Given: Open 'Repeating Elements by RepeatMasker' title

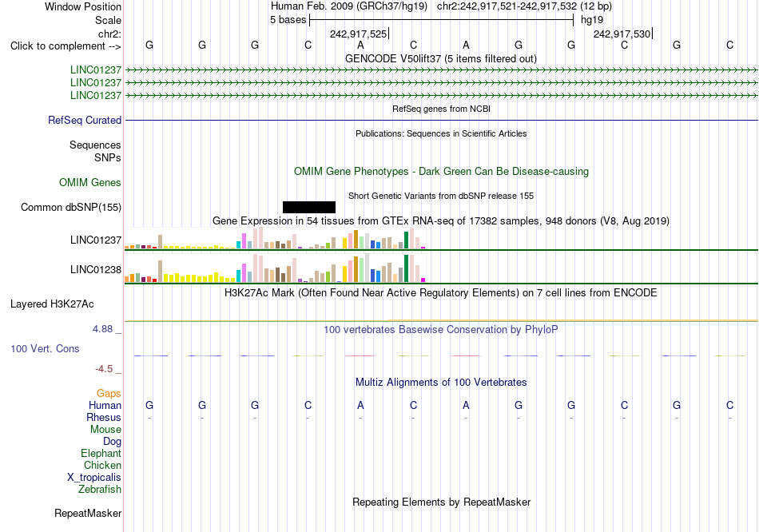Looking at the screenshot, I should 441,502.
